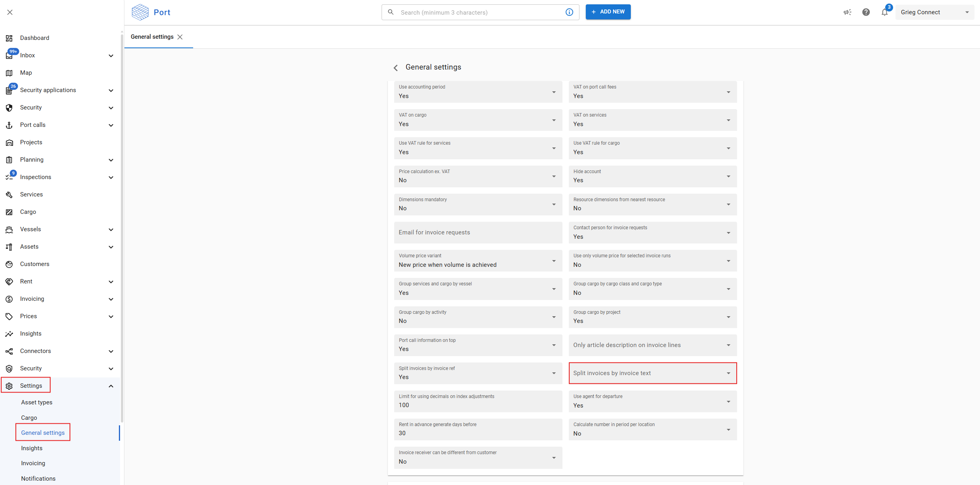Select the General settings tab
This screenshot has height=485, width=980.
(152, 37)
